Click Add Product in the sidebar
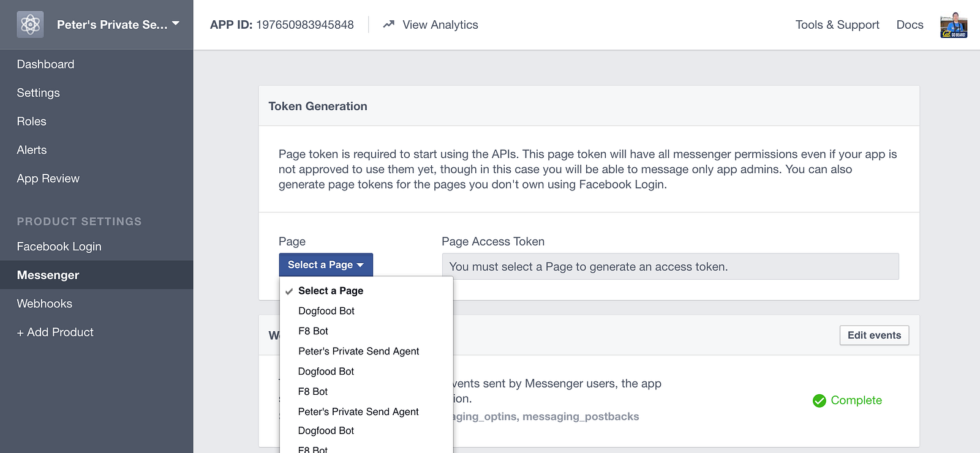The height and width of the screenshot is (453, 980). [x=55, y=332]
